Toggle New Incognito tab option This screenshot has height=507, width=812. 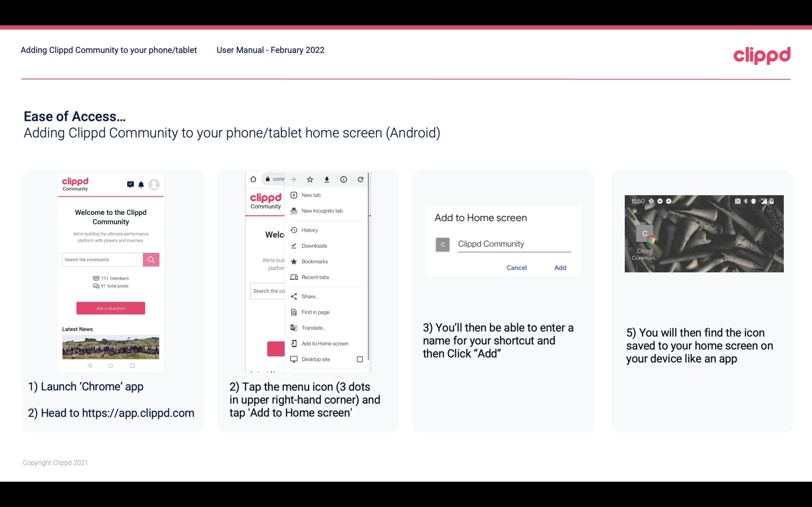321,211
